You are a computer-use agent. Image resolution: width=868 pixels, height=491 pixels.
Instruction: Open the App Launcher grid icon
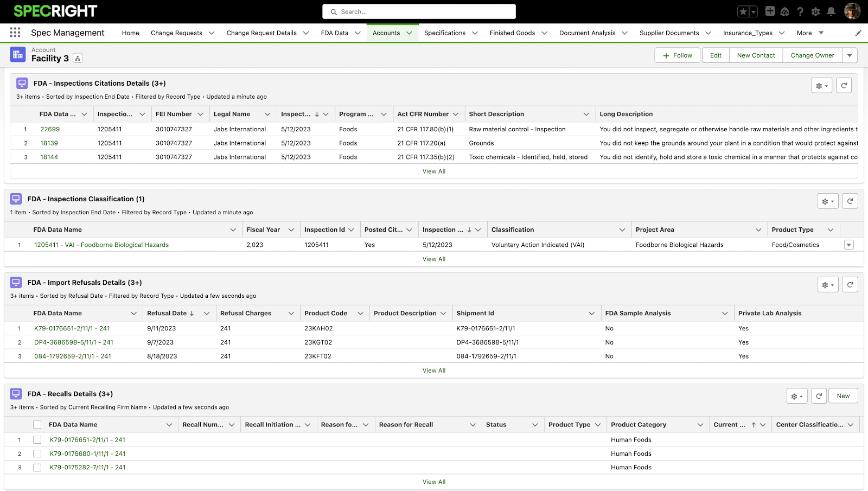(15, 33)
